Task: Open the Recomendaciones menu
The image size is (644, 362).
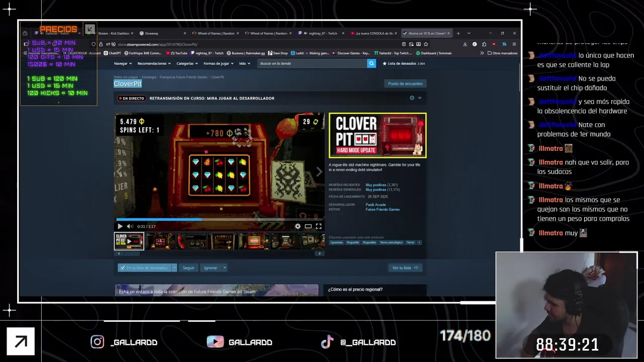Action: (x=154, y=63)
